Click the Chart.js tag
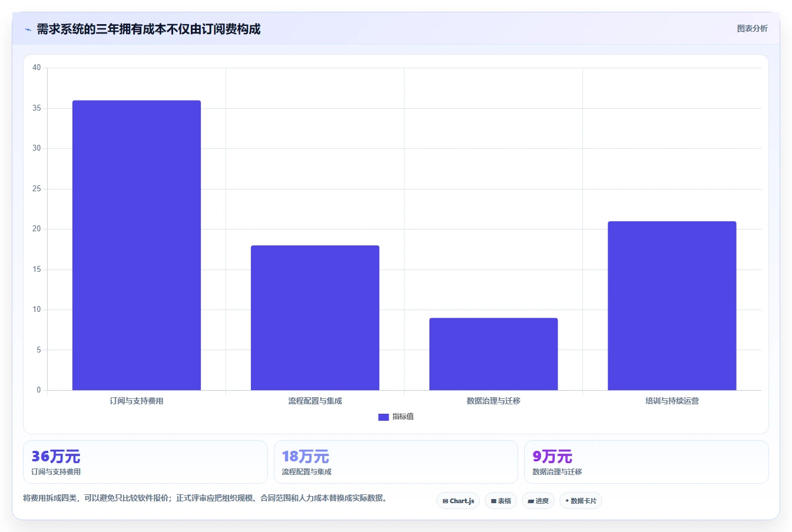The width and height of the screenshot is (792, 532). click(x=458, y=501)
